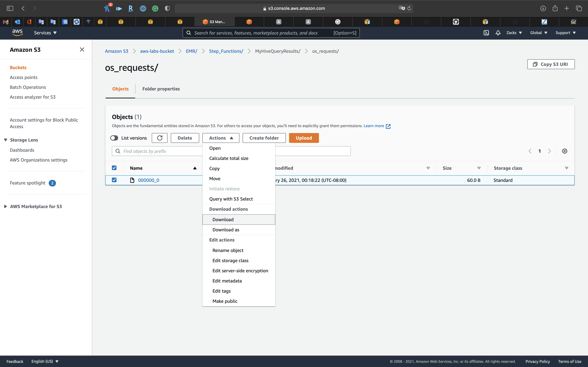This screenshot has height=367, width=588.
Task: Click the refresh objects list icon button
Action: 159,138
